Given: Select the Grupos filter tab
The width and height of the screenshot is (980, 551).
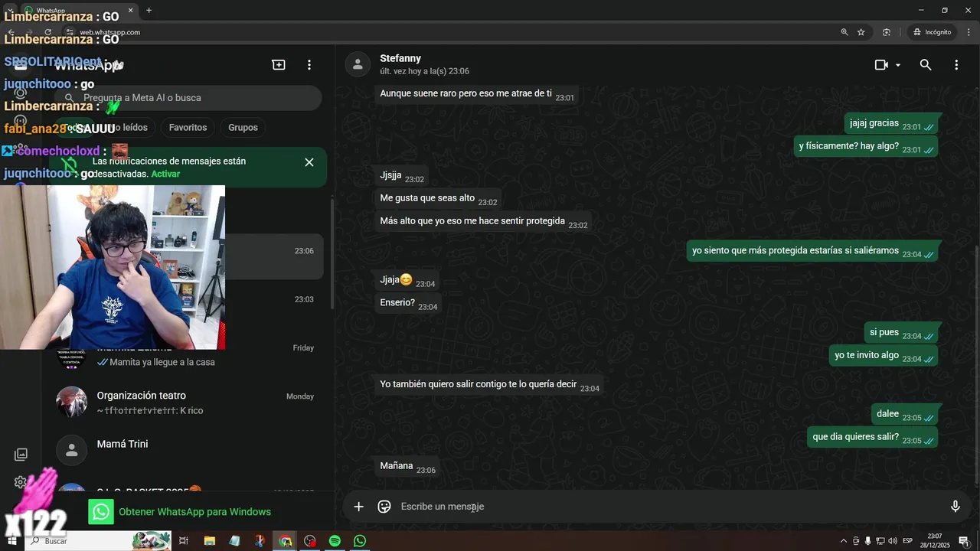Looking at the screenshot, I should [x=243, y=128].
